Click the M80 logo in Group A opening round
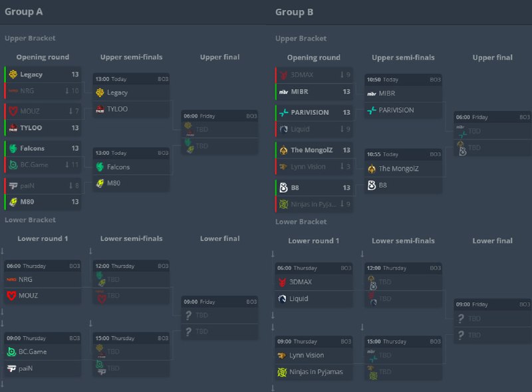 click(x=13, y=202)
